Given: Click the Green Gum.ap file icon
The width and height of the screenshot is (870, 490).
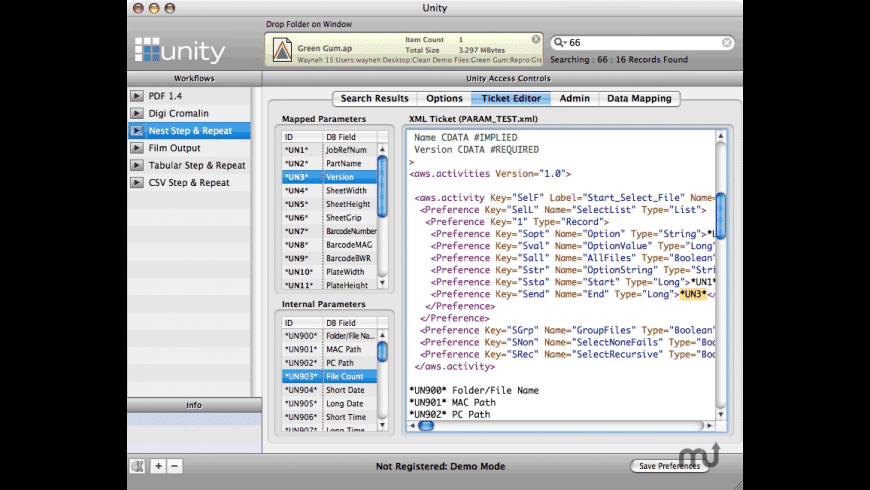Looking at the screenshot, I should (282, 49).
